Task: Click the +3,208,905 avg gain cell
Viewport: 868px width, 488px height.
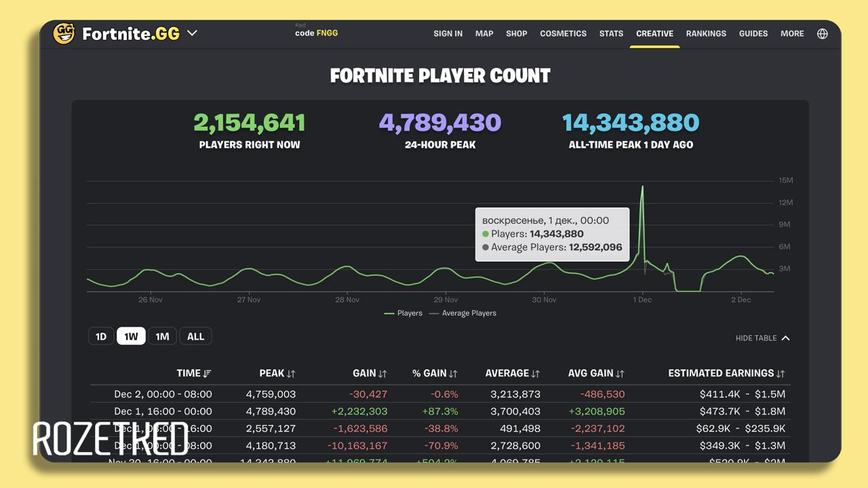Action: click(596, 411)
